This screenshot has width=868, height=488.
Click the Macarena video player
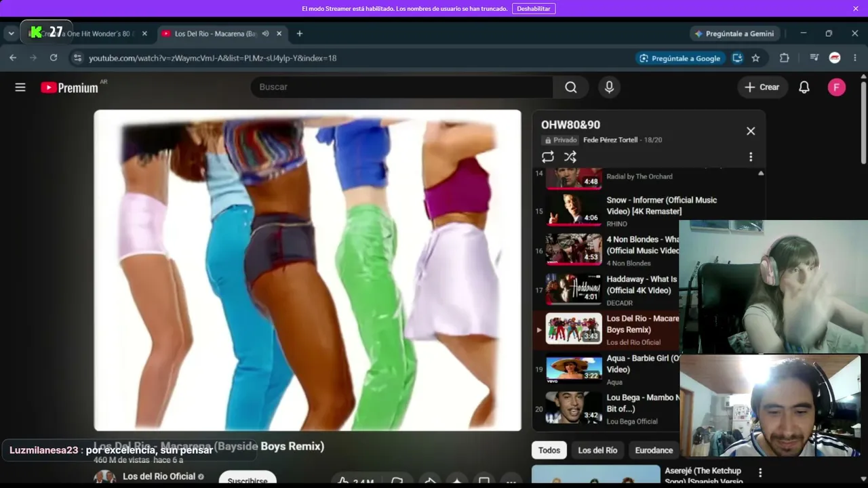click(x=308, y=270)
